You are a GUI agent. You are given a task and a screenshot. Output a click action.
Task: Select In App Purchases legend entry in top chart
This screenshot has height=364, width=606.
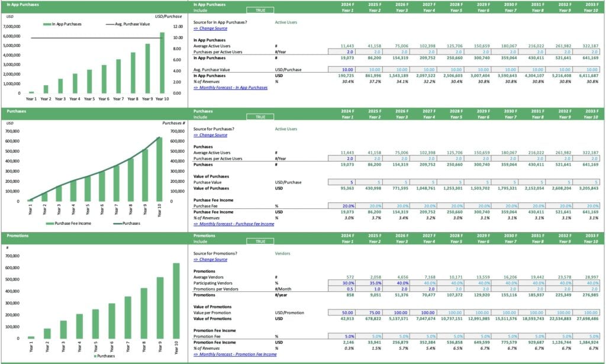(62, 24)
